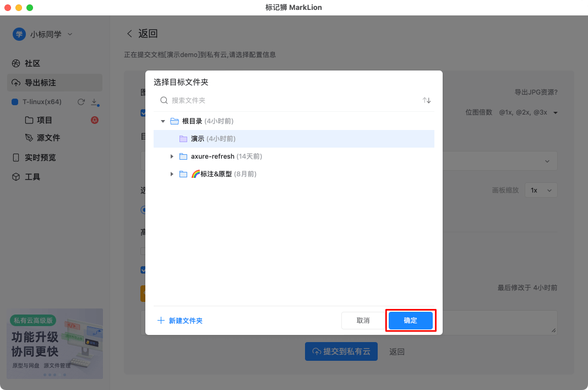Click the search magnifier icon in dialog
The width and height of the screenshot is (588, 390).
tap(164, 100)
